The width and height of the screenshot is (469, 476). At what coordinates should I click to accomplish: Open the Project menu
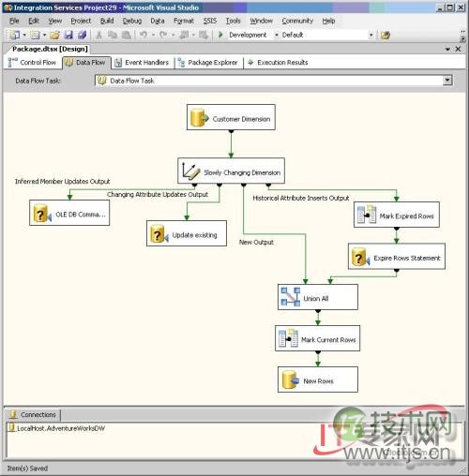81,21
